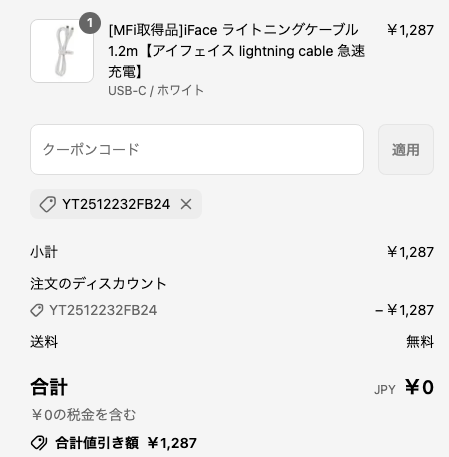Click the quantity badge showing 1

click(x=90, y=23)
